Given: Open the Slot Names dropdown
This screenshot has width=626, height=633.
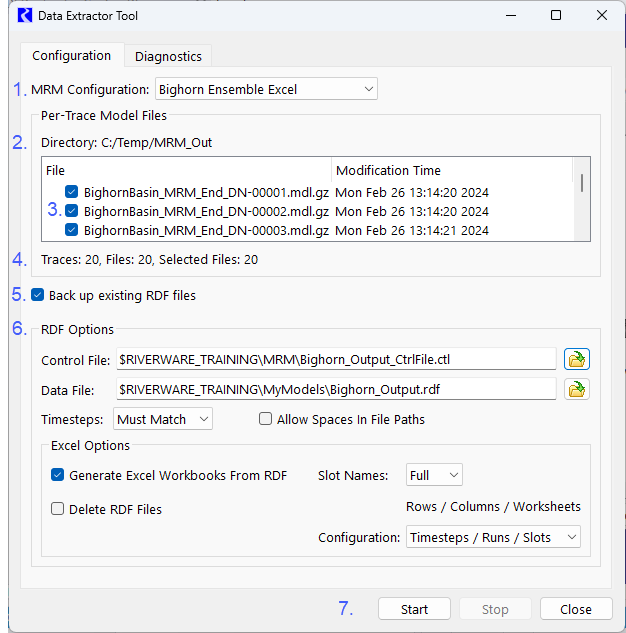Looking at the screenshot, I should click(x=434, y=475).
